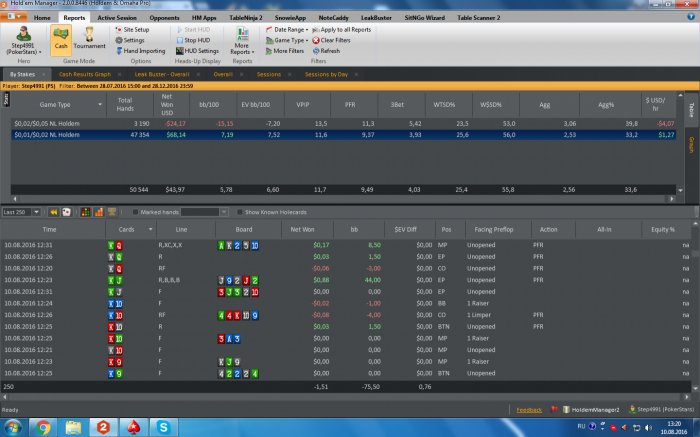This screenshot has width=700, height=437.
Task: Open Site Setup options
Action: (132, 29)
